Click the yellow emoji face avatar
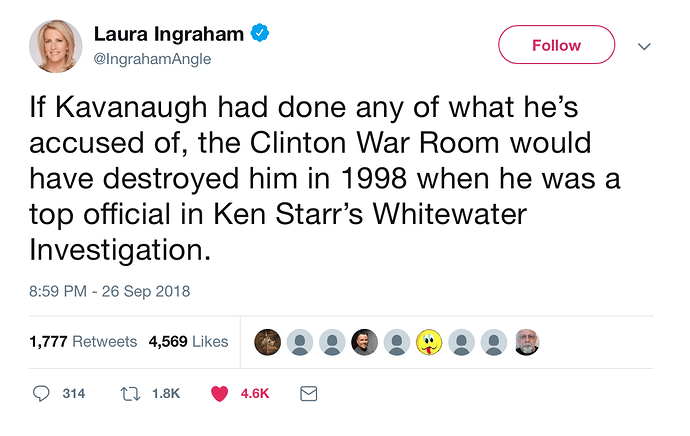The image size is (690, 436). [x=429, y=342]
